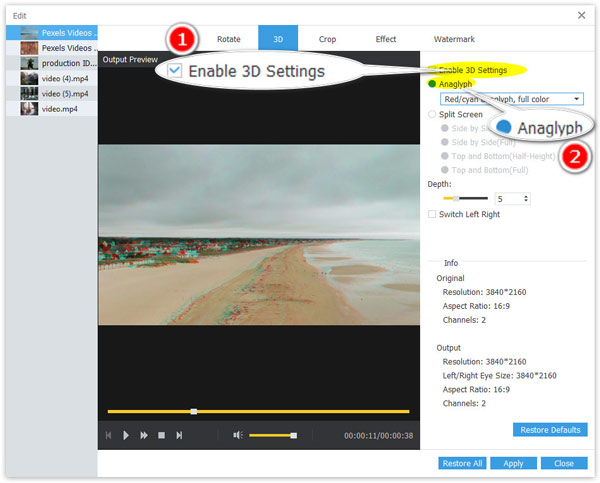Click the video seek progress bar handle
This screenshot has width=600, height=483.
point(194,411)
